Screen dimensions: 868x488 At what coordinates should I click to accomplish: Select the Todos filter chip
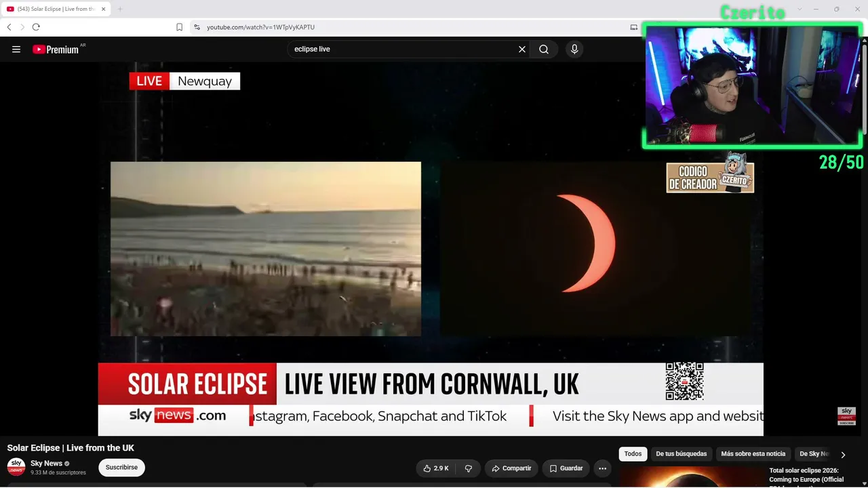633,454
